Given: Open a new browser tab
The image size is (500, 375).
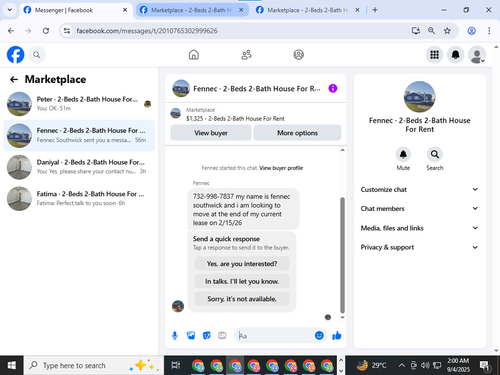Looking at the screenshot, I should tap(375, 10).
